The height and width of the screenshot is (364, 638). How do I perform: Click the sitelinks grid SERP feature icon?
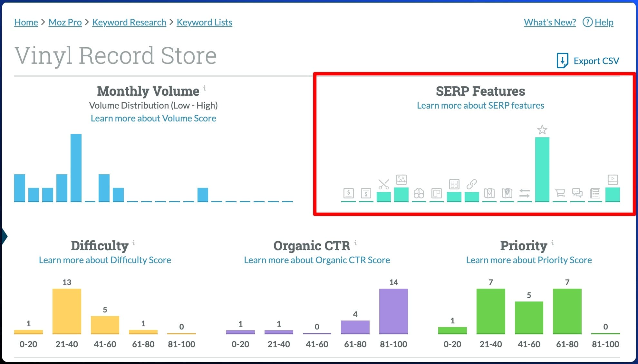coord(454,184)
